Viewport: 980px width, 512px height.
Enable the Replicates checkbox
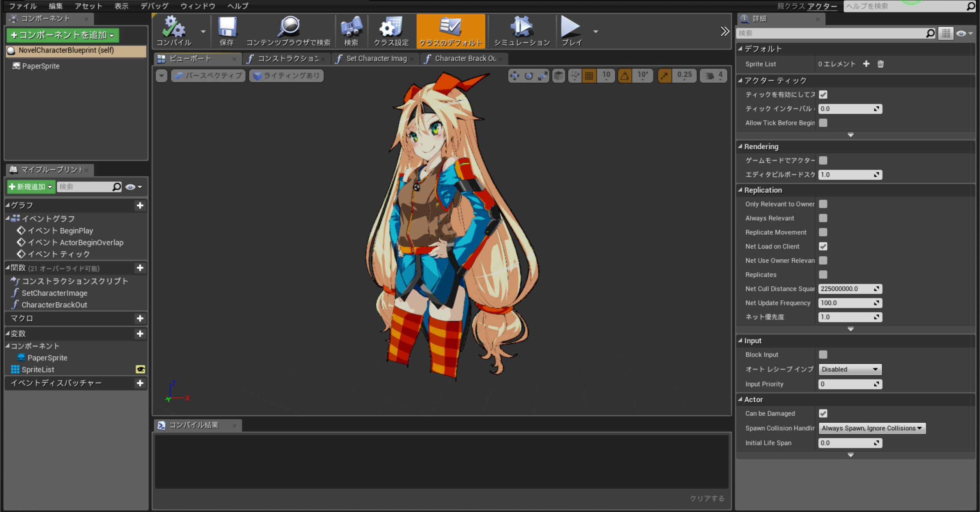coord(823,274)
